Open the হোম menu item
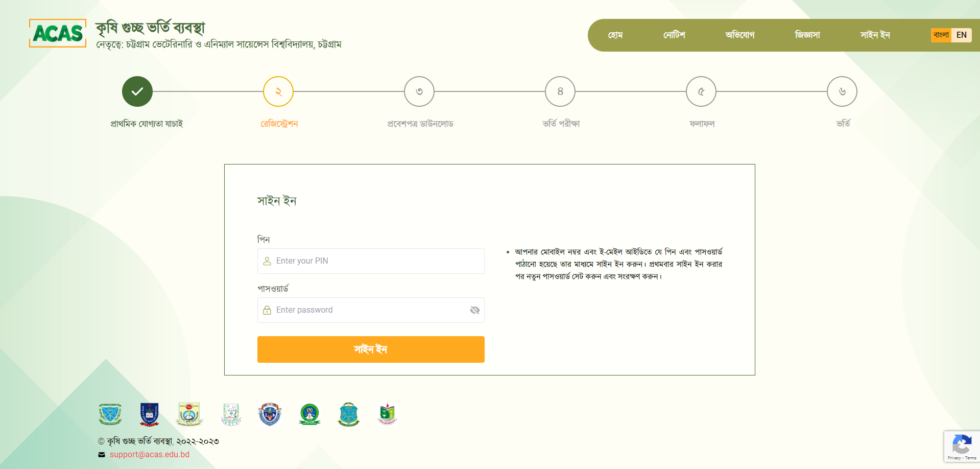This screenshot has width=980, height=469. pyautogui.click(x=615, y=35)
